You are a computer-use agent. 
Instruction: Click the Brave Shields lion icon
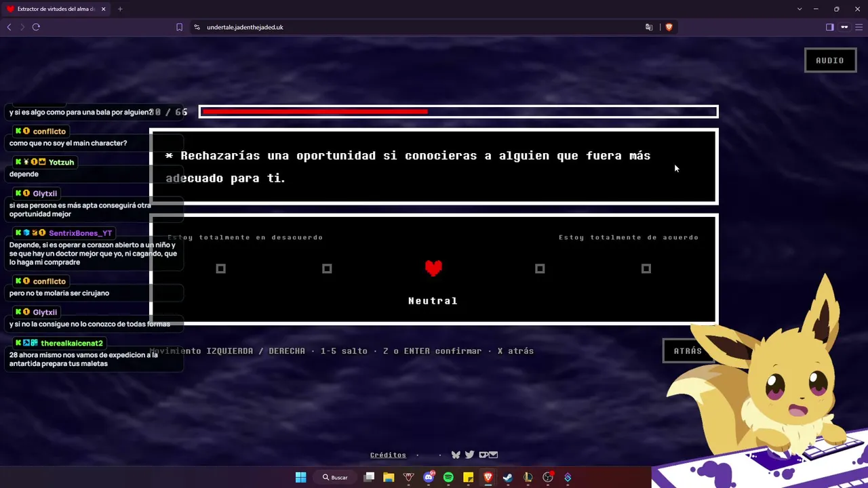click(669, 27)
